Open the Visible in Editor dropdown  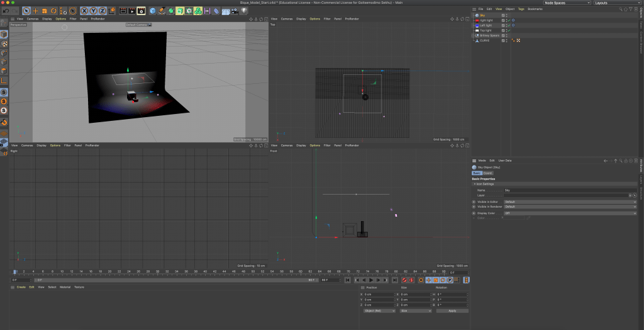coord(569,202)
